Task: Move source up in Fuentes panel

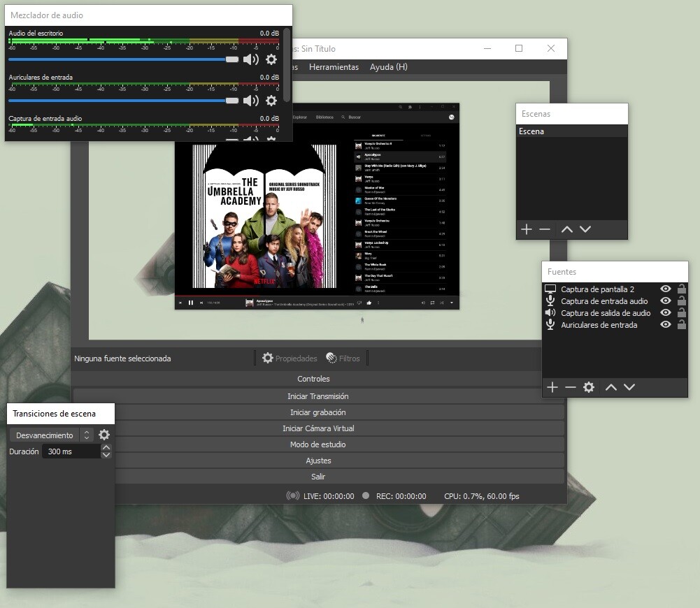Action: (611, 387)
